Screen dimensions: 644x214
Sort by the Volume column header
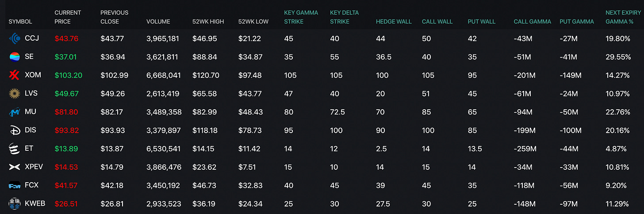(x=158, y=22)
